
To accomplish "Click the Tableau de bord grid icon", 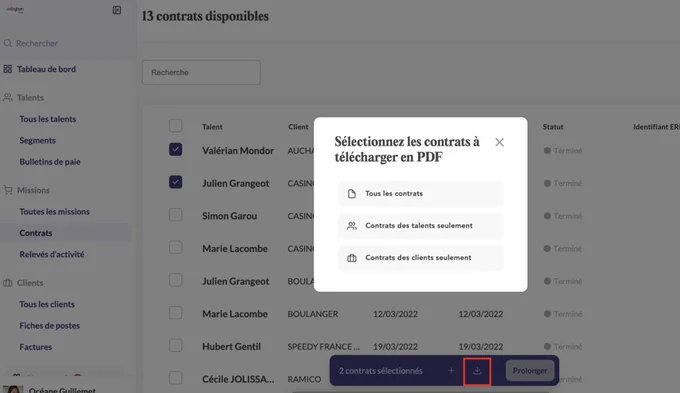I will (x=8, y=69).
